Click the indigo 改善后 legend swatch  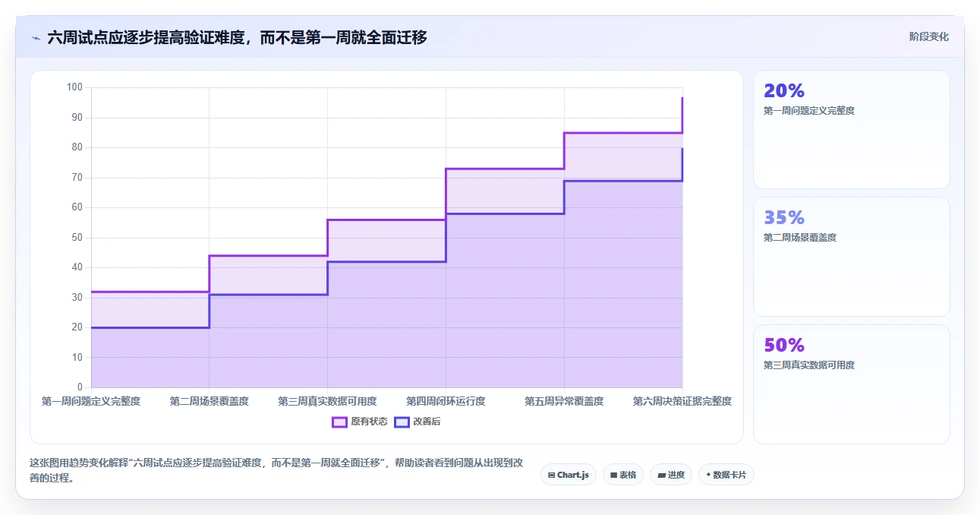(x=402, y=422)
